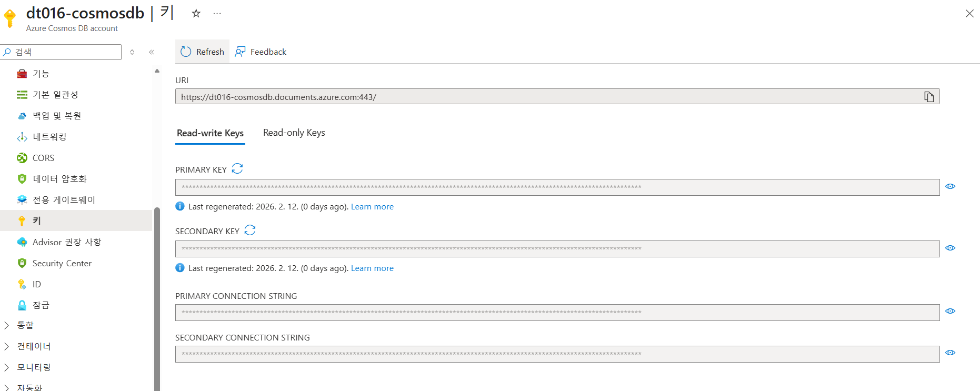980x391 pixels.
Task: Click info icon under primary key
Action: 180,206
